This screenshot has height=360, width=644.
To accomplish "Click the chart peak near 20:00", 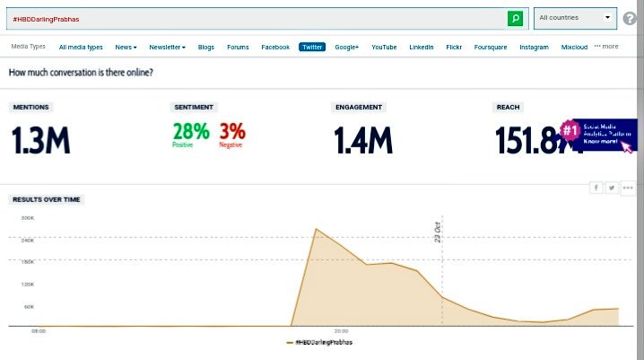I will pyautogui.click(x=316, y=229).
